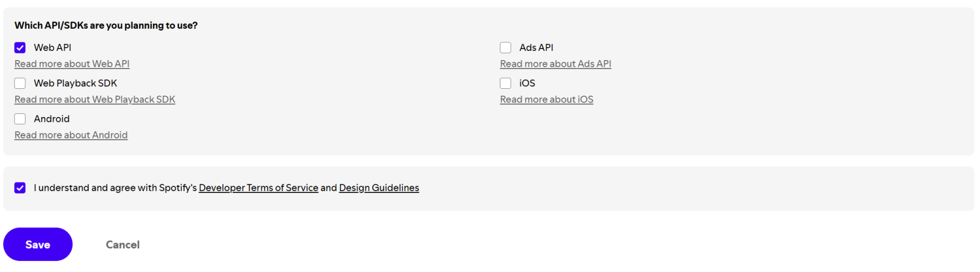The image size is (980, 272).
Task: Click the 'iOS' option label text
Action: click(x=527, y=83)
